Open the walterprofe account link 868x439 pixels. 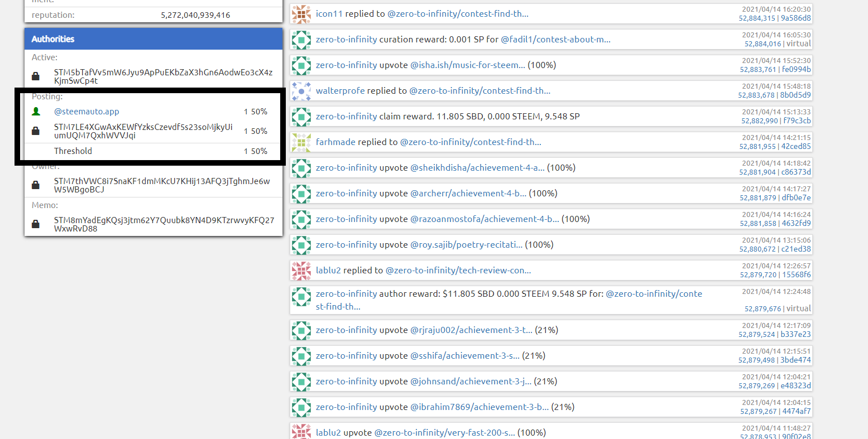click(341, 91)
